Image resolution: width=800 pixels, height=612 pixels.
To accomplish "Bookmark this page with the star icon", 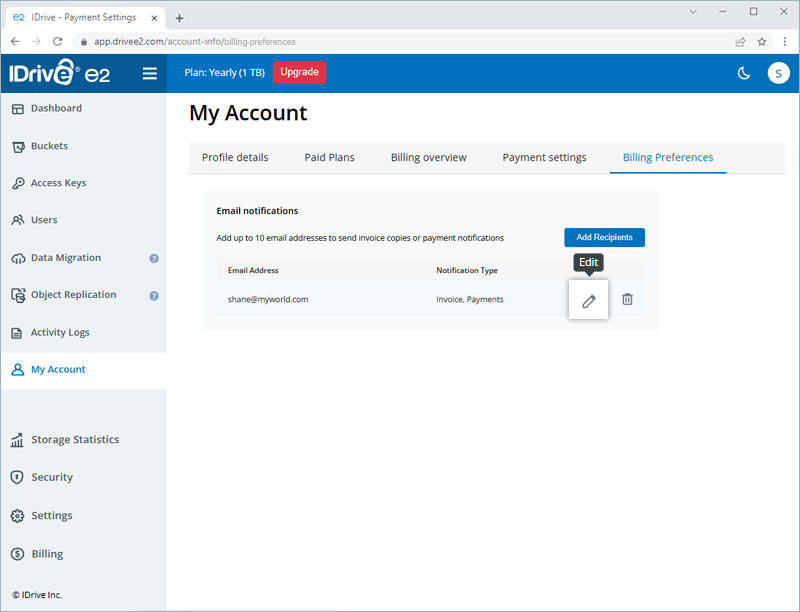I will point(762,41).
